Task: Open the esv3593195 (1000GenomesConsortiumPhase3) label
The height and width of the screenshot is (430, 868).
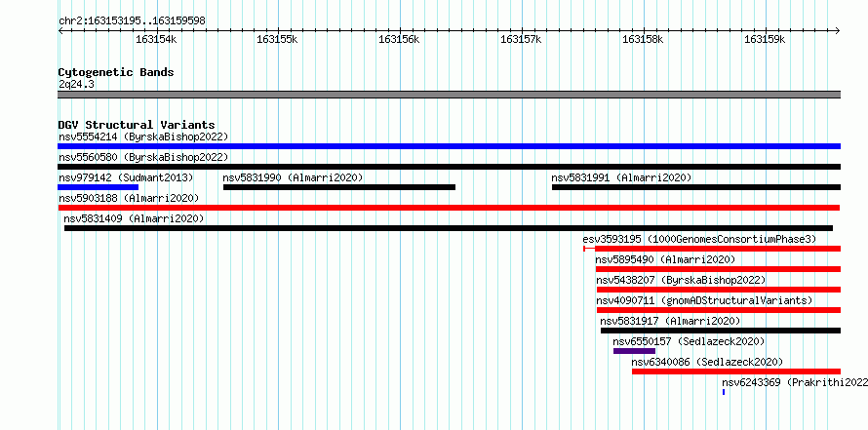Action: (x=699, y=239)
